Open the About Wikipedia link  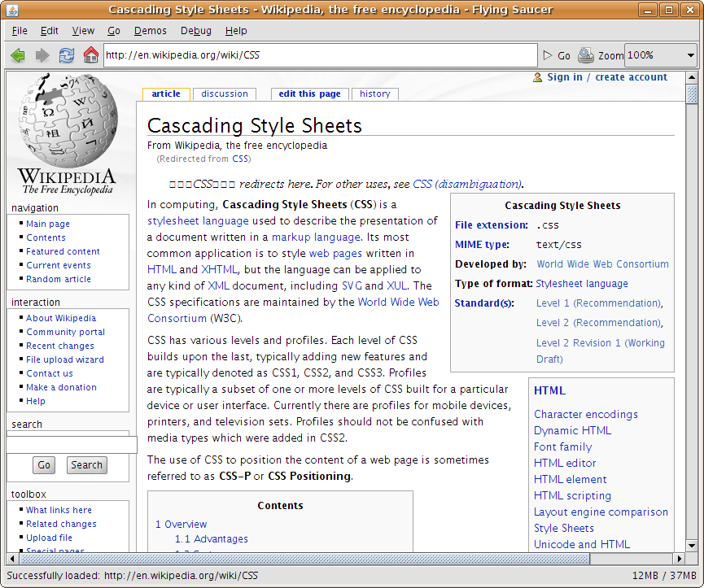tap(61, 318)
